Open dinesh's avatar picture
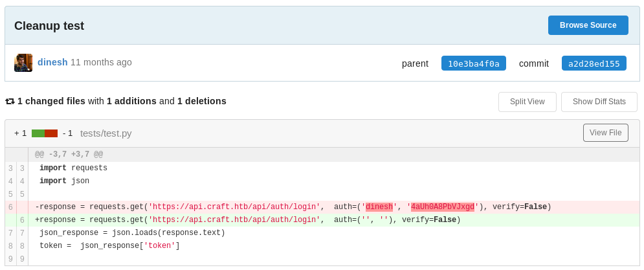The width and height of the screenshot is (644, 270). 23,62
